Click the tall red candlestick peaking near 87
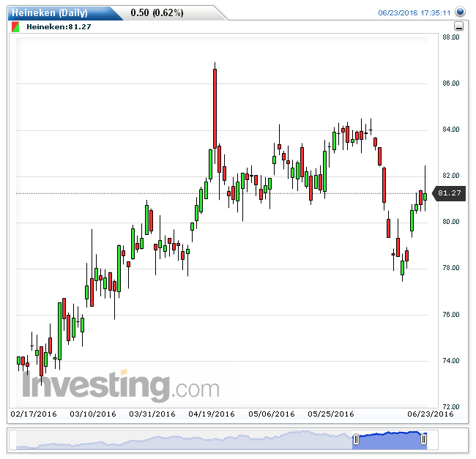The image size is (476, 459). pos(215,108)
